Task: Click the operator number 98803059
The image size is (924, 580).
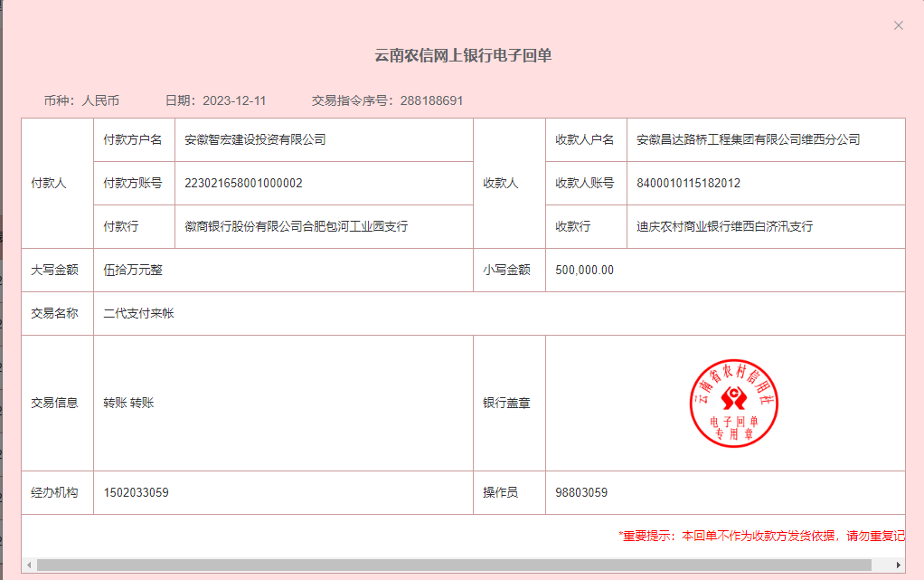Action: [x=581, y=492]
